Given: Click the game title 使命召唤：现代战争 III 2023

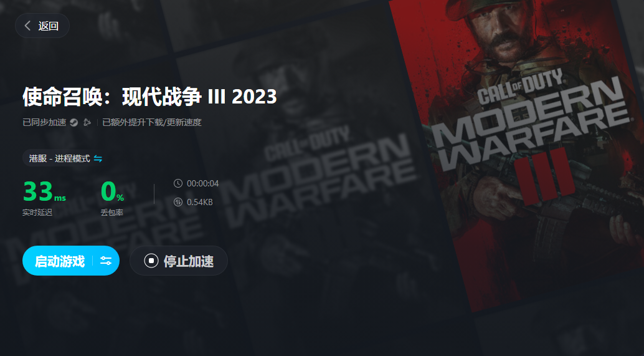Looking at the screenshot, I should (149, 97).
